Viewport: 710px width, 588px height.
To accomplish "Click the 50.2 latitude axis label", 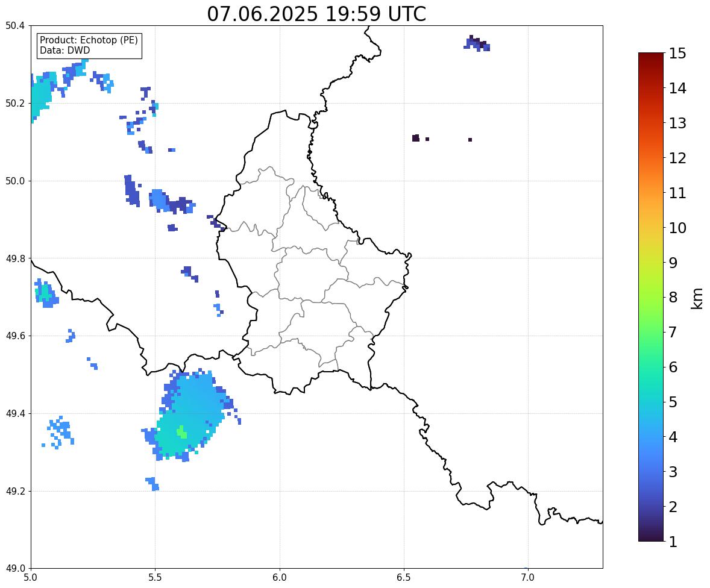I will tap(14, 103).
